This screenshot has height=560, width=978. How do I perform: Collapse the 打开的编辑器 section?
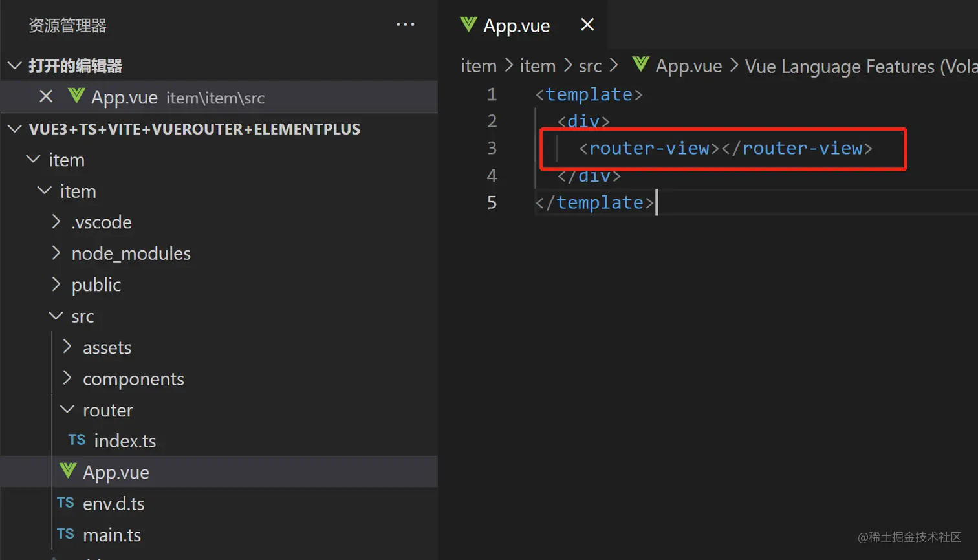[15, 65]
